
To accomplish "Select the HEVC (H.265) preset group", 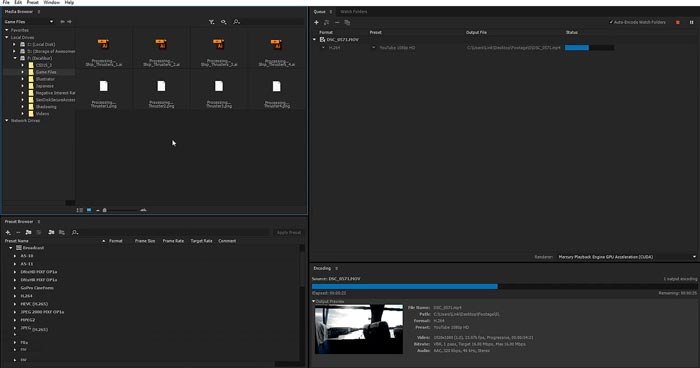I will tap(34, 304).
